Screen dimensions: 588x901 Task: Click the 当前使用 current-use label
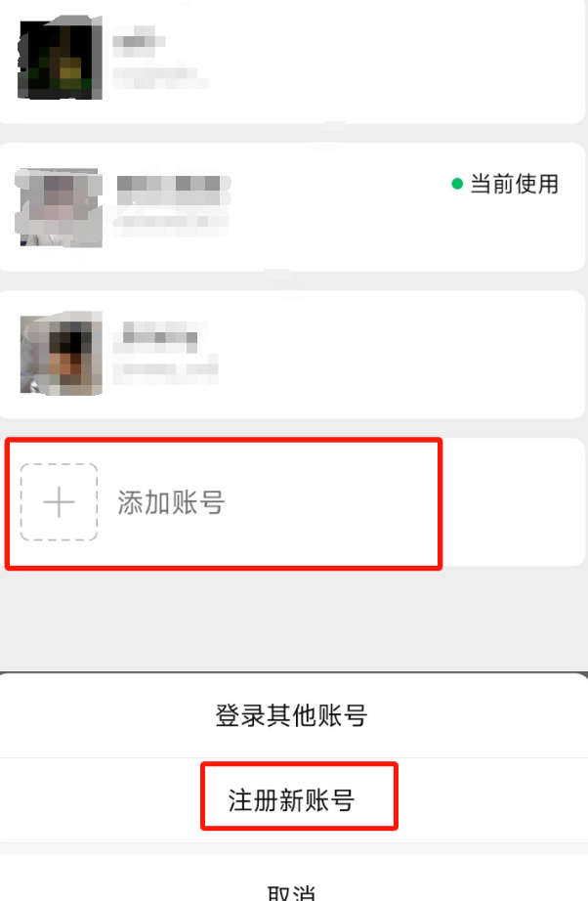point(515,184)
